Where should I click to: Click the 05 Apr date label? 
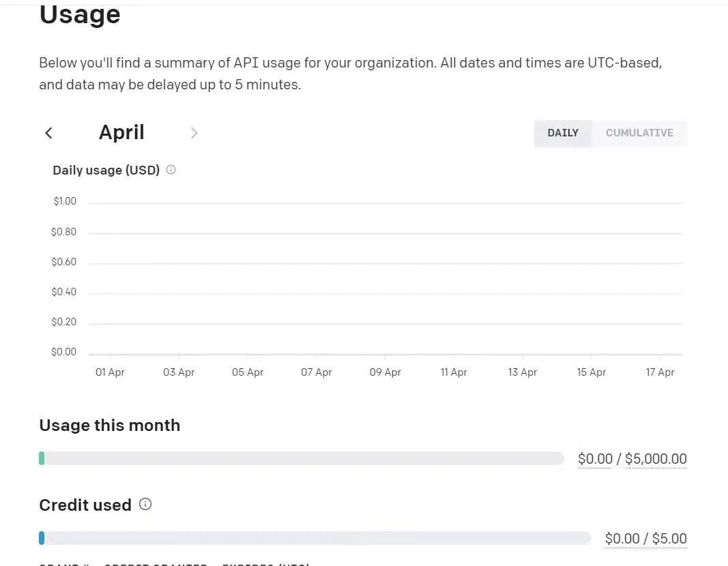(248, 372)
